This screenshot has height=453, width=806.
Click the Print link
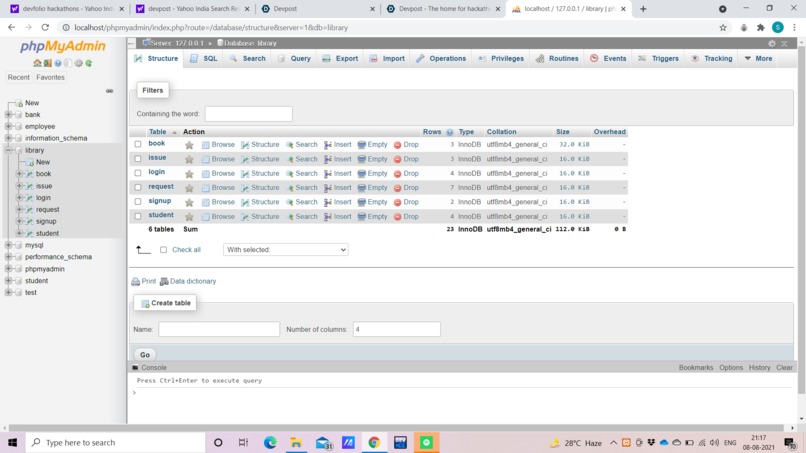click(x=144, y=281)
